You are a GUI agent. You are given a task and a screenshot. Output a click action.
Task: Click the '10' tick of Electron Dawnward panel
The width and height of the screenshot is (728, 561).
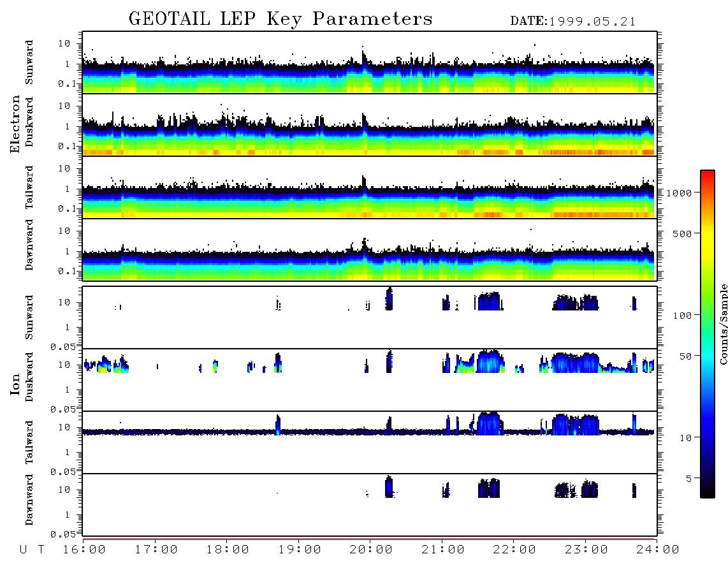click(x=64, y=231)
